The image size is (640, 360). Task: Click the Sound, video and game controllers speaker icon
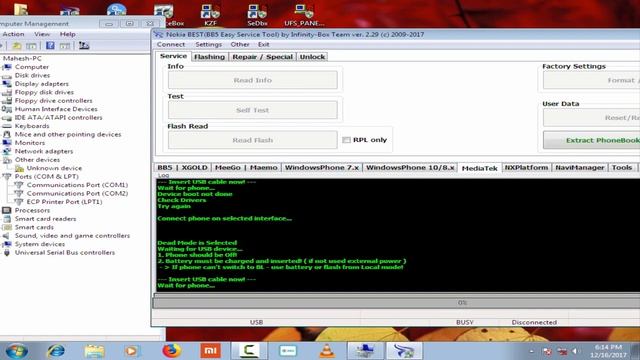coord(7,236)
